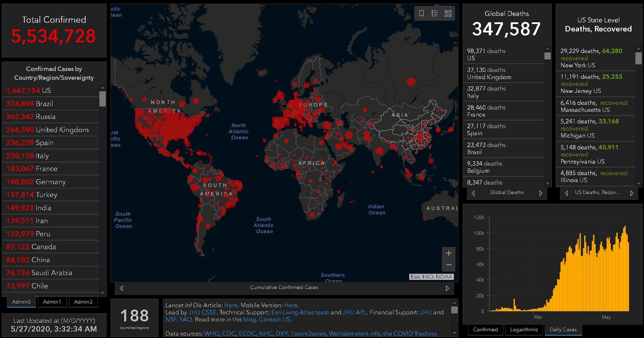Open the map bookmarks icon
This screenshot has height=338, width=644.
(x=421, y=13)
